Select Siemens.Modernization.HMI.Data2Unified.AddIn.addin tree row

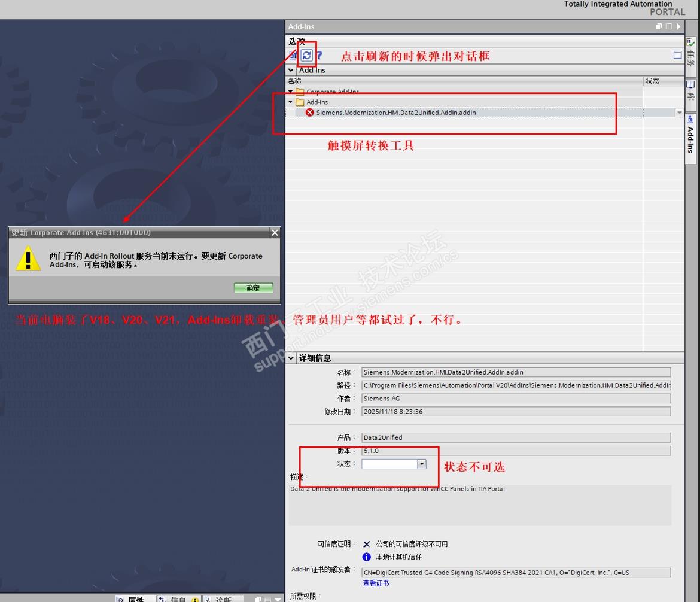point(464,113)
